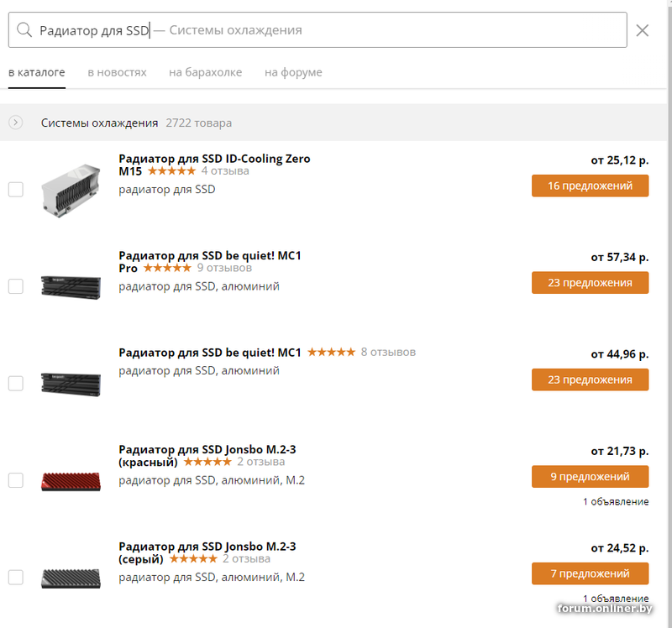The height and width of the screenshot is (628, 672).
Task: Expand the Системы охлаждения category arrow
Action: pyautogui.click(x=15, y=123)
